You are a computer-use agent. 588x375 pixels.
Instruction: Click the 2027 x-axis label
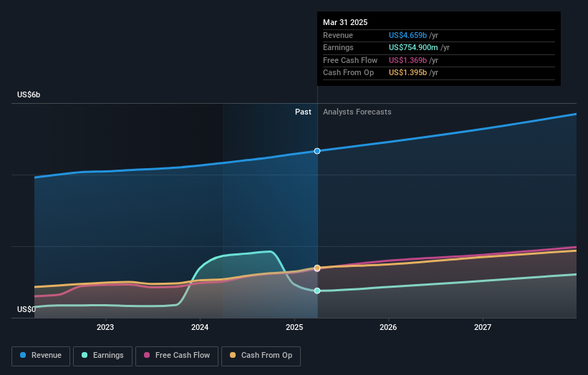[483, 327]
